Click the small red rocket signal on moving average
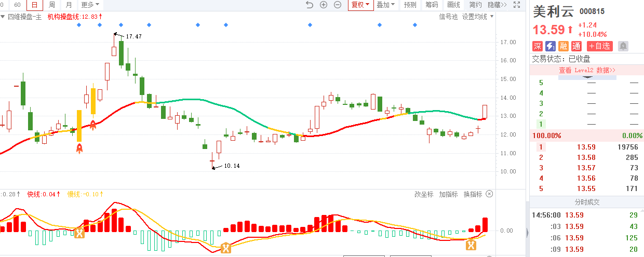Image resolution: width=644 pixels, height=257 pixels. pyautogui.click(x=93, y=125)
